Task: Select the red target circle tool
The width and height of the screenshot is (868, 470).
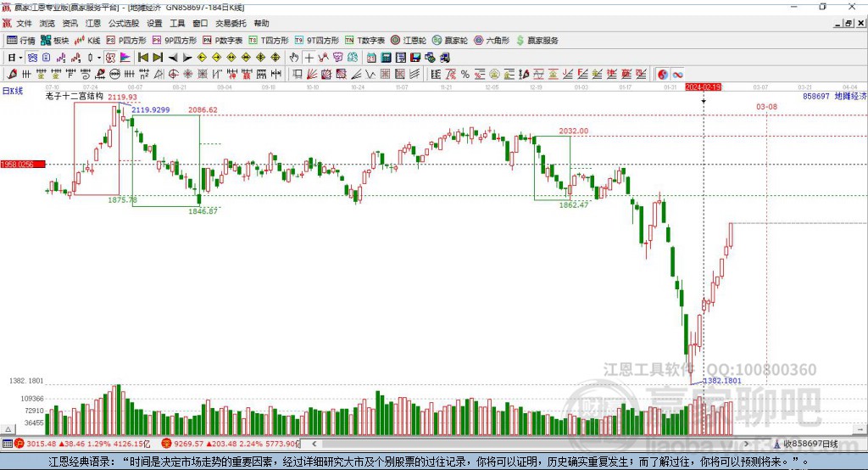Action: pos(173,75)
